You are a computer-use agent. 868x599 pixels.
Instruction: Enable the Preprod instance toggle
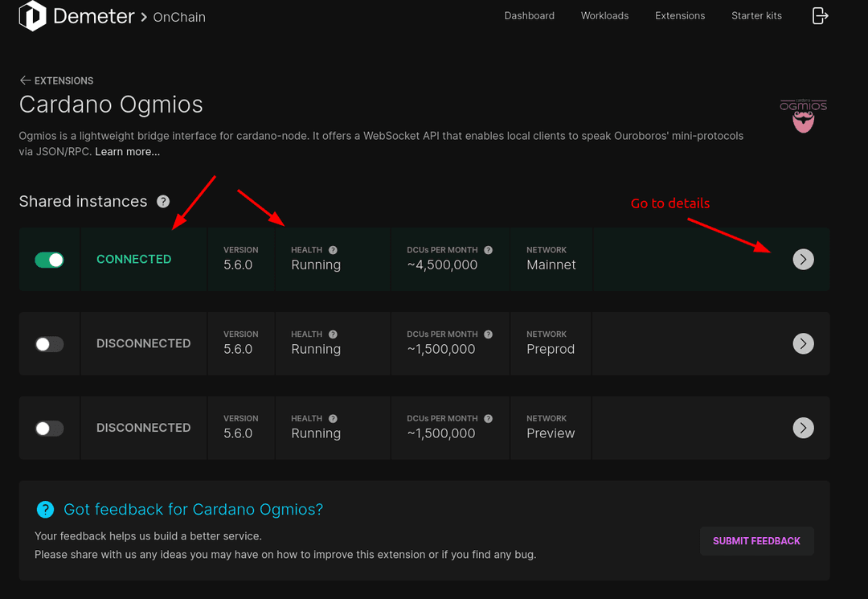[x=49, y=344]
